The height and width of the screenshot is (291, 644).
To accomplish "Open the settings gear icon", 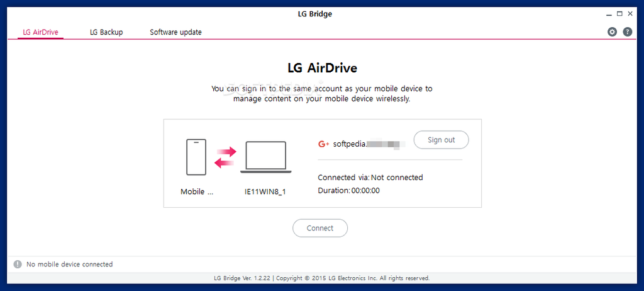I will click(612, 32).
